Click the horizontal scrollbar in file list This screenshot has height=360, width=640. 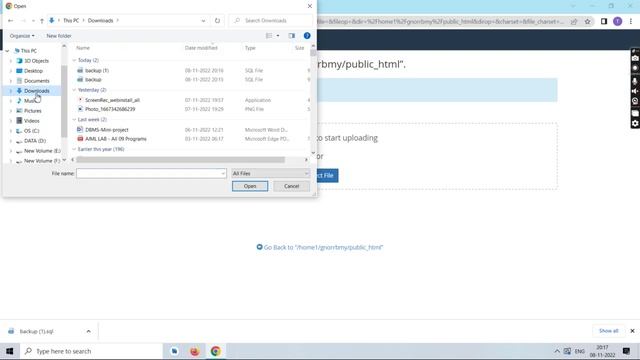pyautogui.click(x=180, y=160)
